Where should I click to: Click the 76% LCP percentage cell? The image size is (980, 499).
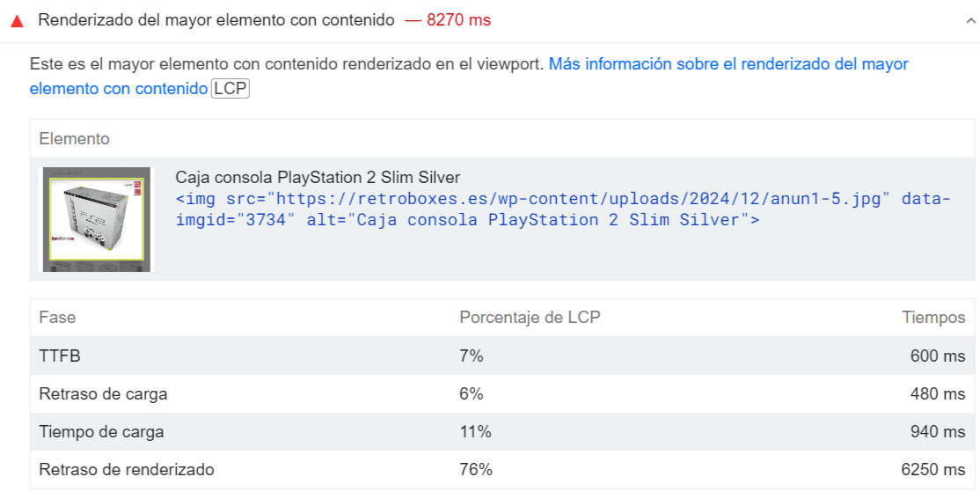(476, 470)
